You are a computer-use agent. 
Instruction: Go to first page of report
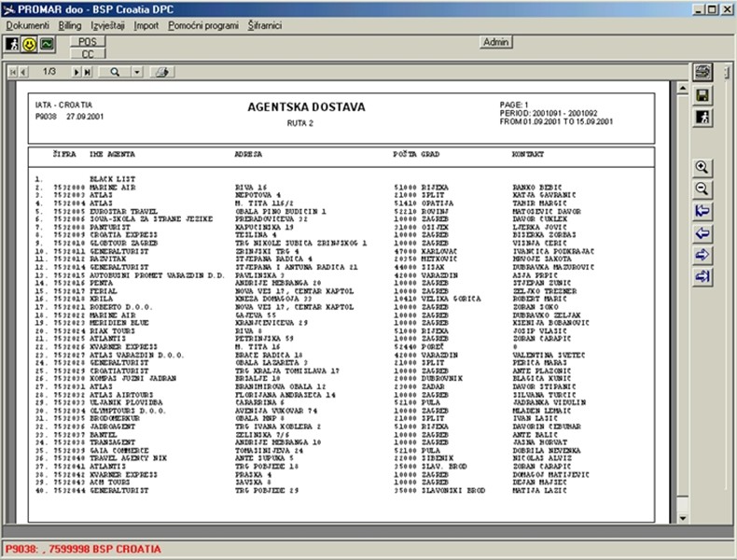tap(13, 72)
